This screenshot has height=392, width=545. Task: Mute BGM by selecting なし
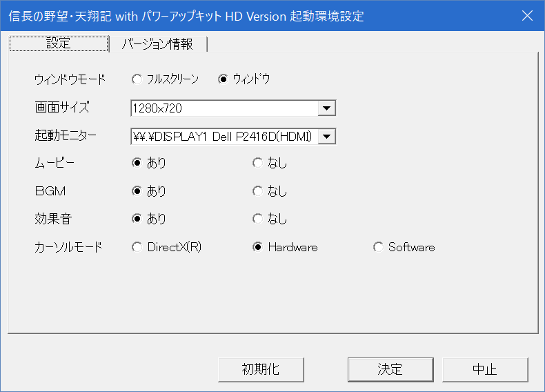(x=257, y=191)
